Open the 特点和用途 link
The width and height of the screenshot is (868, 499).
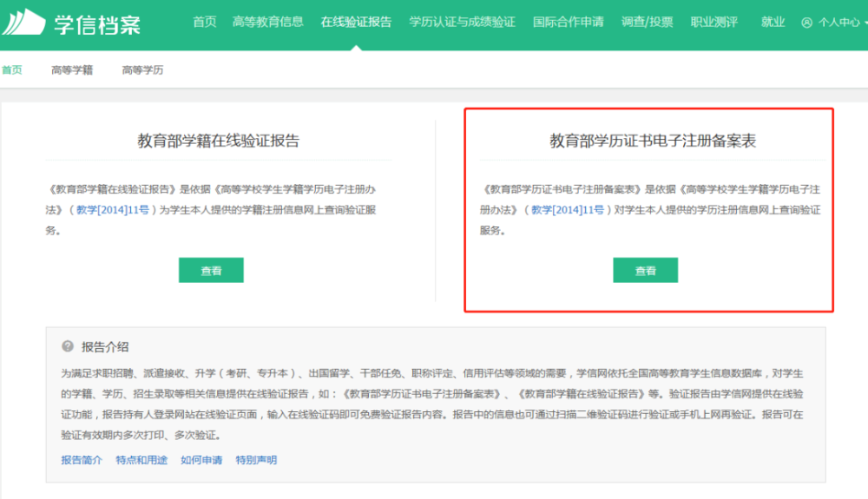click(141, 460)
